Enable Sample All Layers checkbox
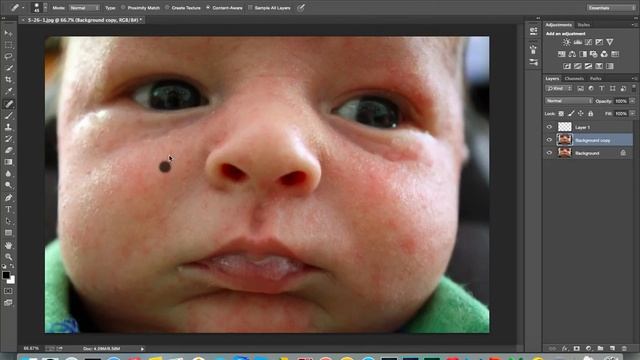Image resolution: width=640 pixels, height=360 pixels. [250, 7]
